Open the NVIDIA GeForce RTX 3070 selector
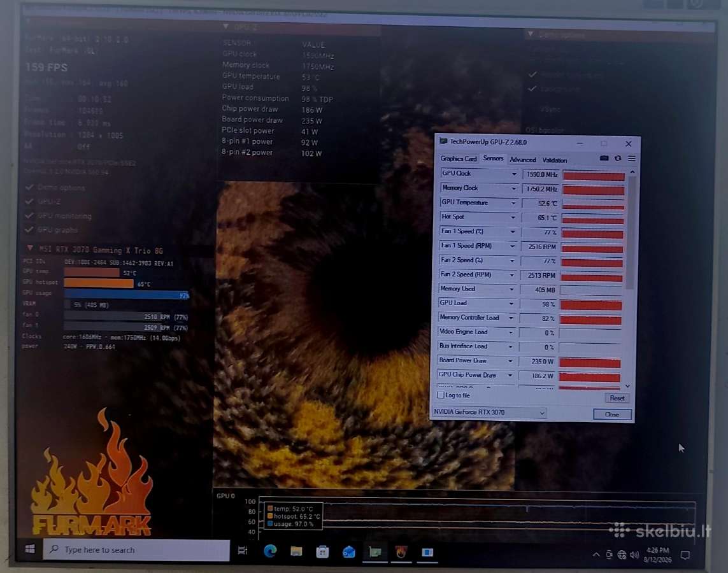This screenshot has width=728, height=573. (x=489, y=412)
